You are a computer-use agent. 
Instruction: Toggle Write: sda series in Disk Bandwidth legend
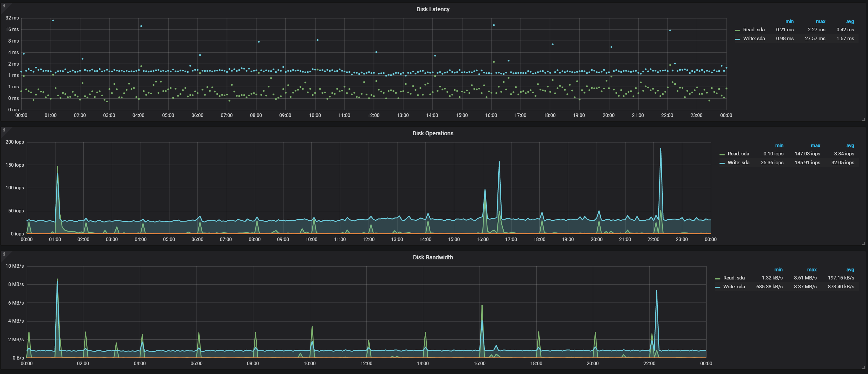pyautogui.click(x=733, y=287)
